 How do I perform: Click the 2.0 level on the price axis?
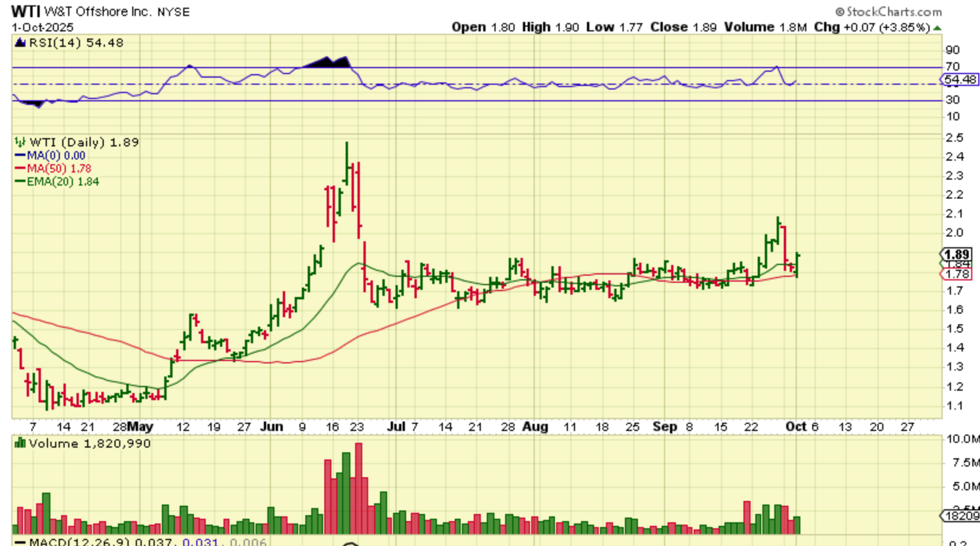tap(955, 232)
